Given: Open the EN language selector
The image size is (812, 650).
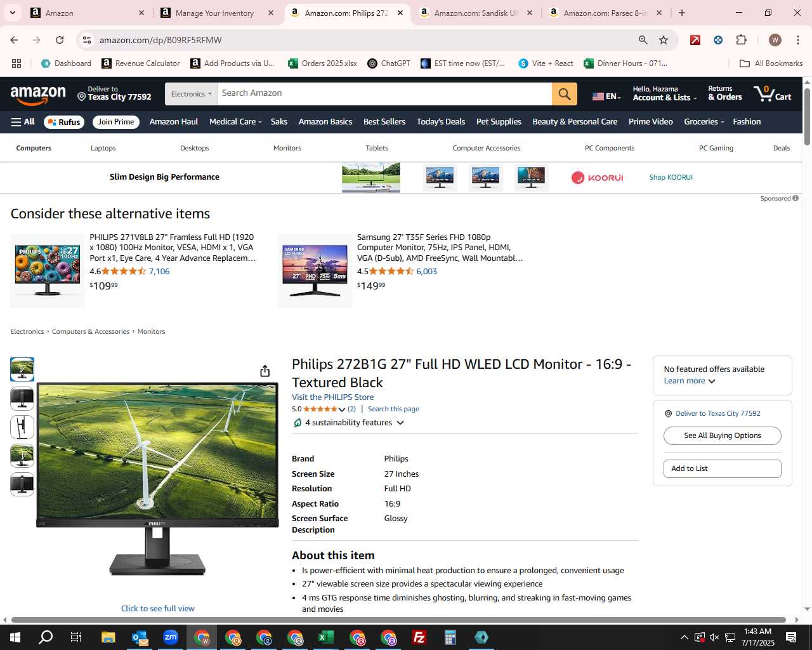Looking at the screenshot, I should 606,96.
